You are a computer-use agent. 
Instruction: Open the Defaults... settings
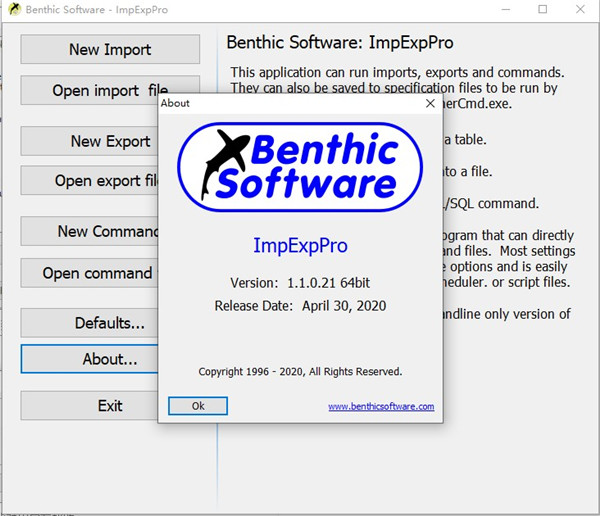(x=89, y=323)
